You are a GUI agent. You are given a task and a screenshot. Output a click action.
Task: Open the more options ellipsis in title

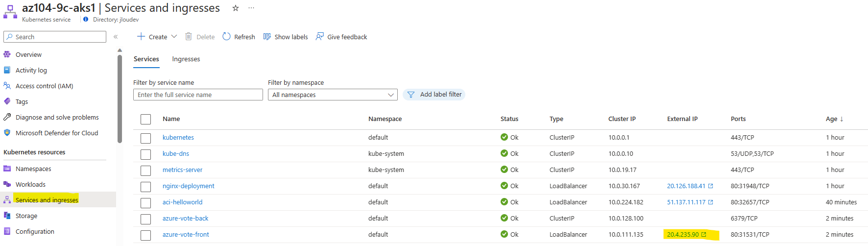click(x=251, y=8)
